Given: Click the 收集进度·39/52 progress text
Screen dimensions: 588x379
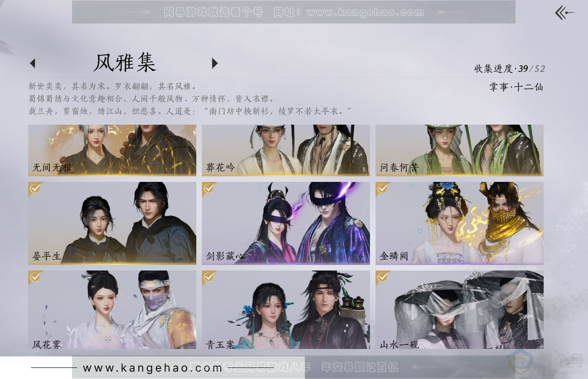Looking at the screenshot, I should 509,69.
